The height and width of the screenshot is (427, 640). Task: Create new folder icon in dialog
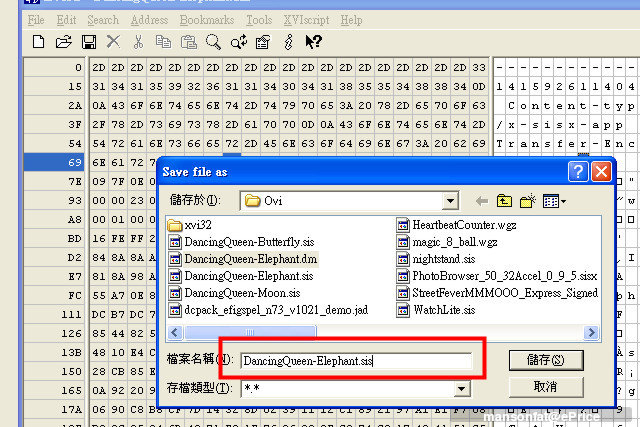(528, 201)
